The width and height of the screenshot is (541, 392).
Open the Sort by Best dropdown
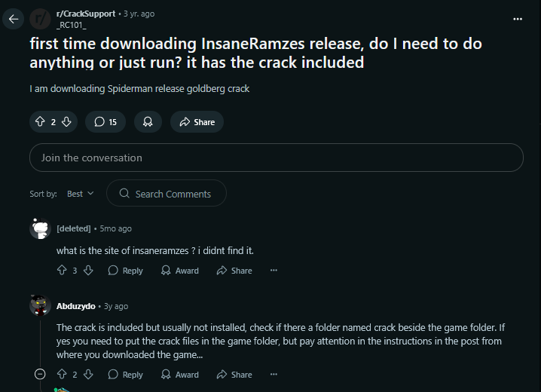click(x=80, y=194)
